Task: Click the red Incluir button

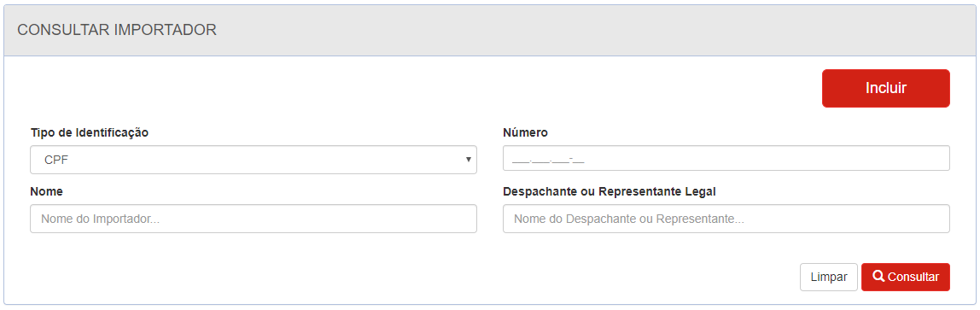Action: [885, 88]
